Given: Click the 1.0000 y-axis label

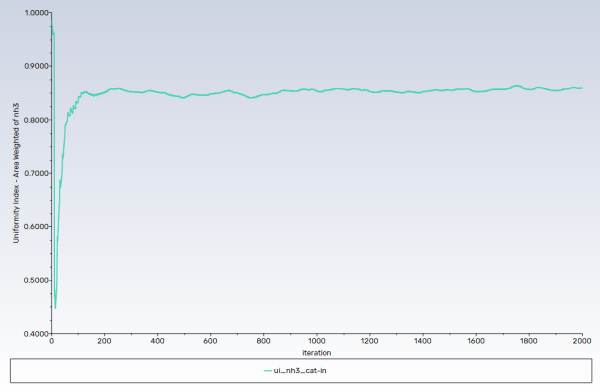Looking at the screenshot, I should 36,13.
